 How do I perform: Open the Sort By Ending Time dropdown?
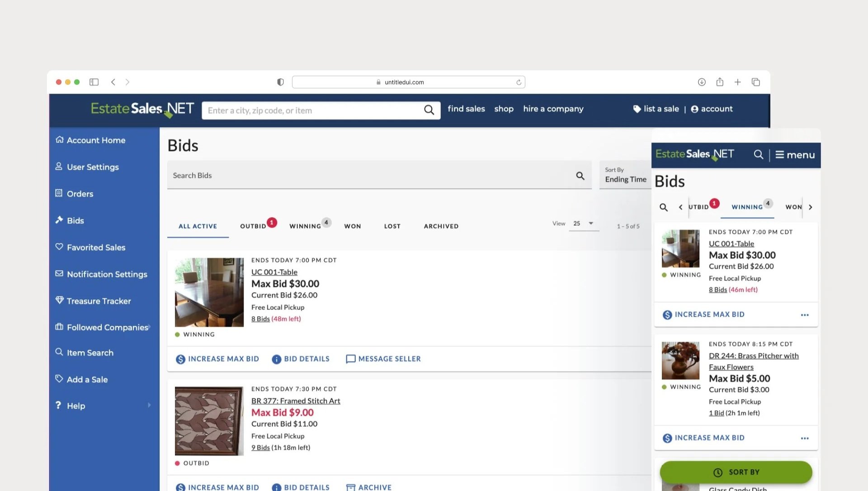point(626,175)
